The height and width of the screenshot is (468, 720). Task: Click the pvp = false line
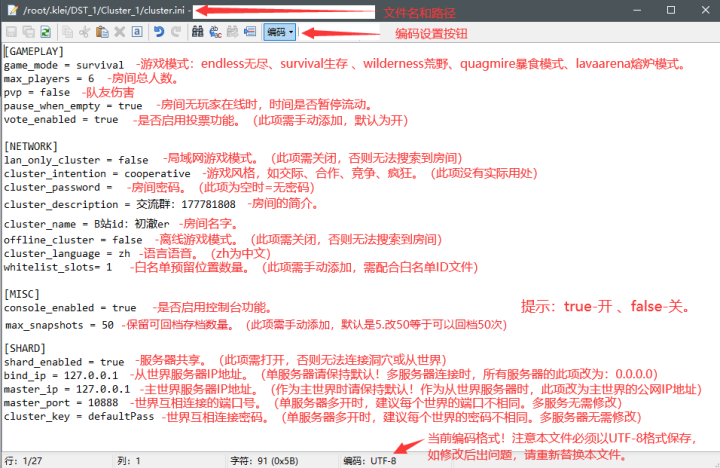coord(37,92)
